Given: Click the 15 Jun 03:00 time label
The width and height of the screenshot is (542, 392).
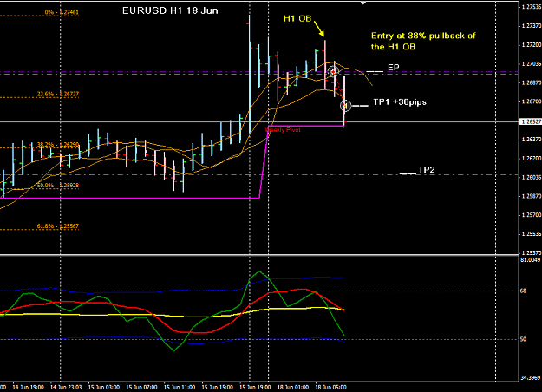Looking at the screenshot, I should (104, 387).
